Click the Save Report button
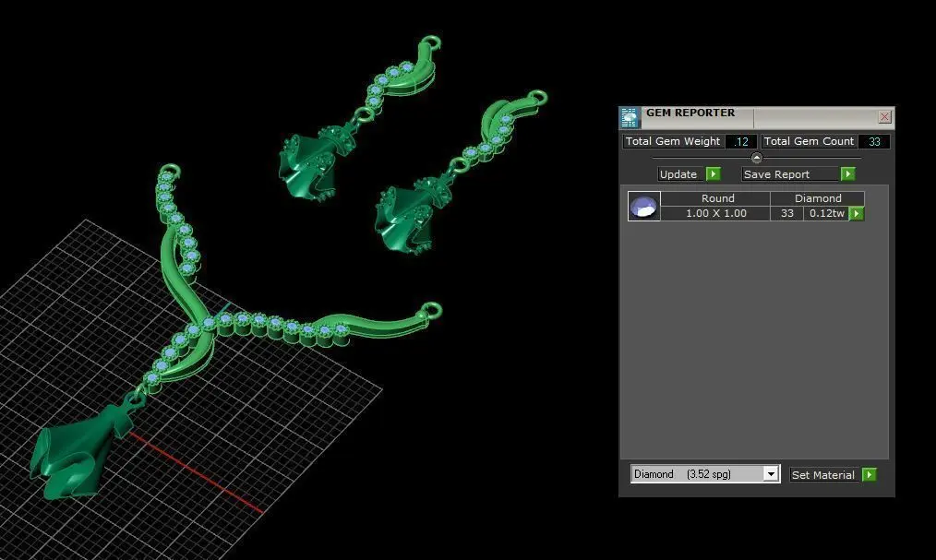The image size is (936, 560). pyautogui.click(x=790, y=174)
